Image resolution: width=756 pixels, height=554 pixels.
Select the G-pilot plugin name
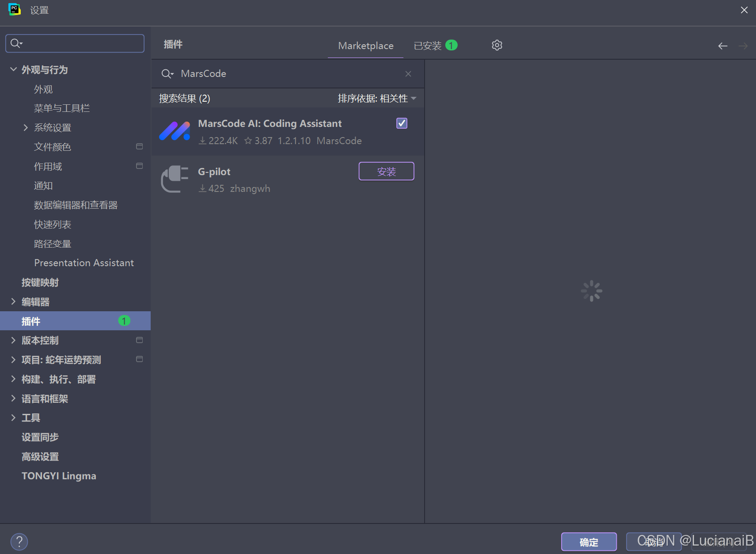[x=214, y=172]
